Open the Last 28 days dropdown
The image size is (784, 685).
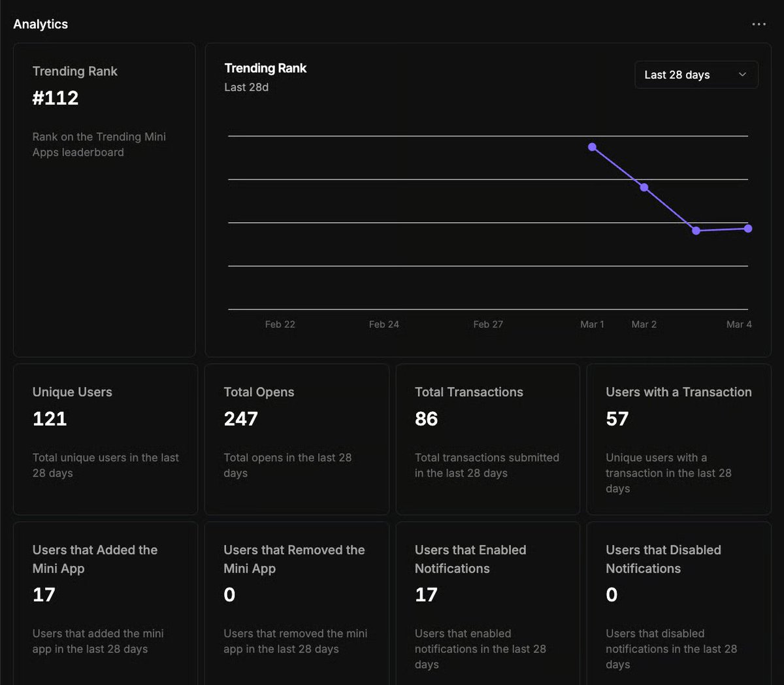coord(696,75)
